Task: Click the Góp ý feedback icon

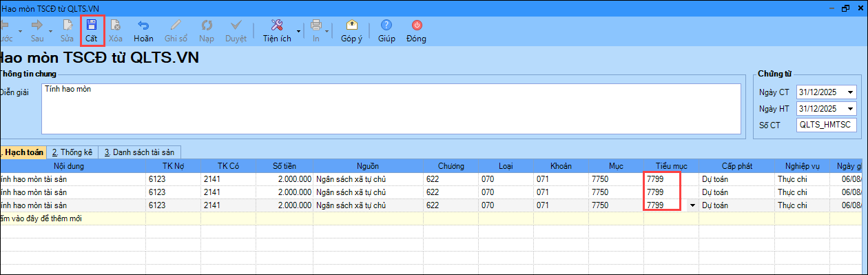Action: click(351, 25)
